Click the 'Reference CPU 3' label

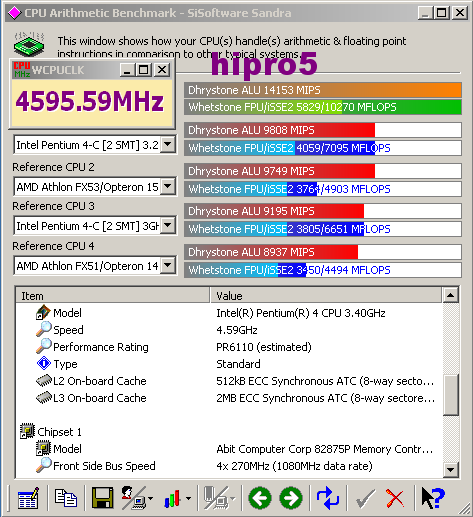[x=53, y=206]
